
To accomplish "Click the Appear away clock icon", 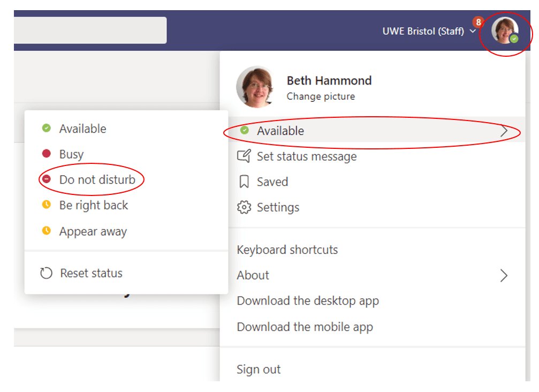I will 47,230.
